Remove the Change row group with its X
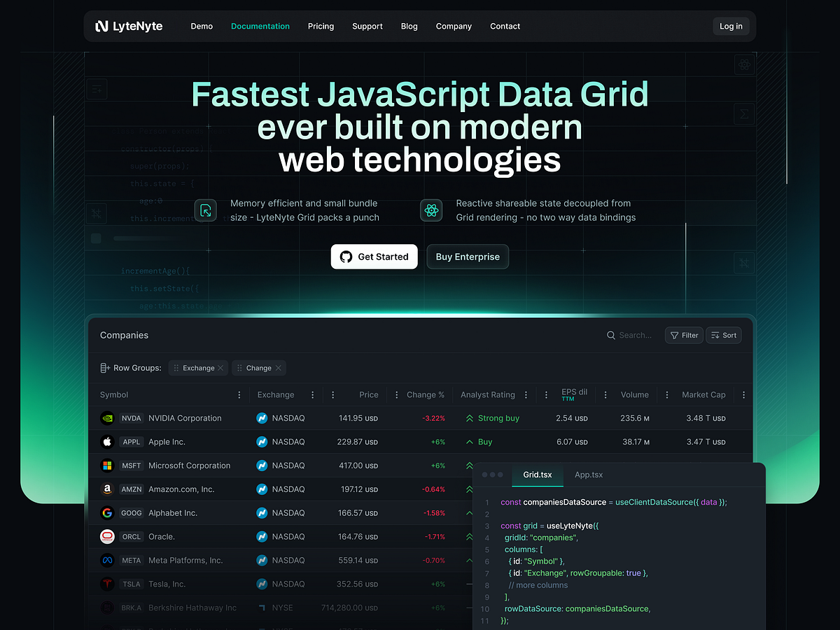This screenshot has width=840, height=630. coord(279,367)
